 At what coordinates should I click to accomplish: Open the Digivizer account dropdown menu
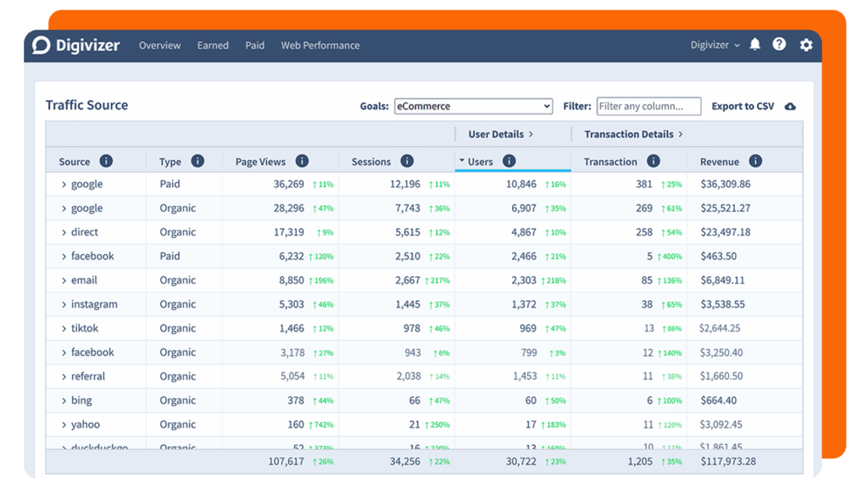715,45
